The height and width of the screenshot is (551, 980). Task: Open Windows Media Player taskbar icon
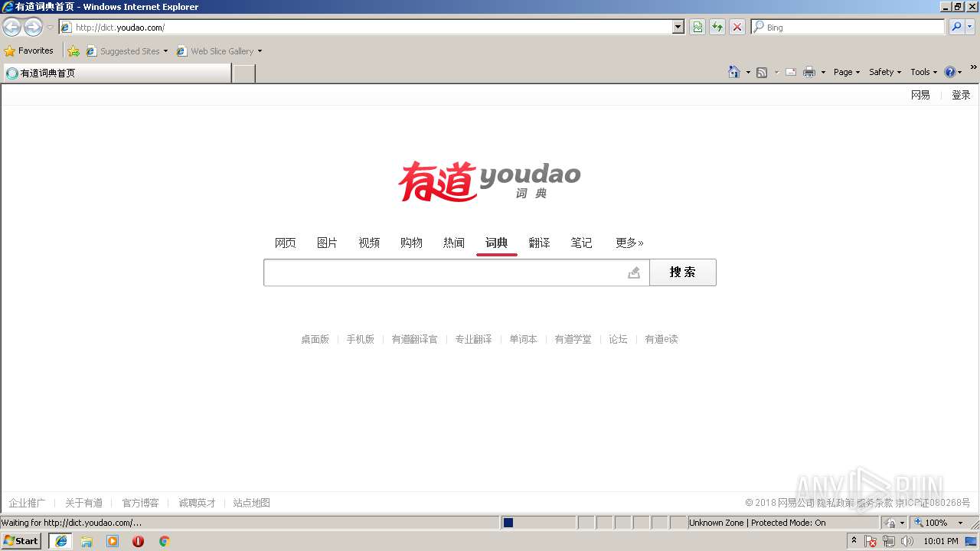click(x=113, y=541)
